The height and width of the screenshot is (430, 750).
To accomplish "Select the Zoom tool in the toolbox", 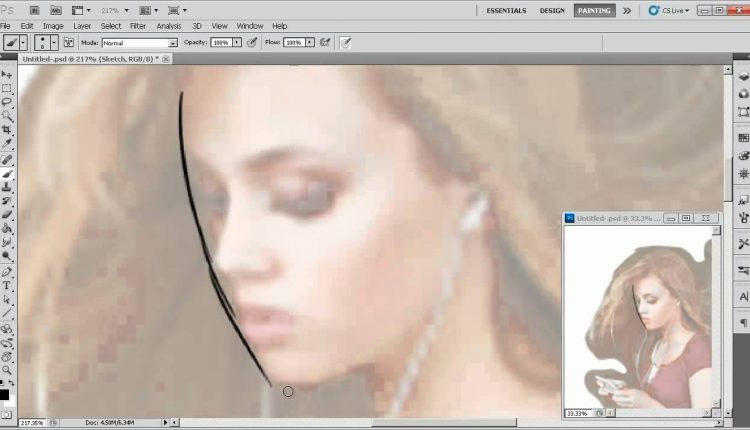I will pyautogui.click(x=7, y=370).
